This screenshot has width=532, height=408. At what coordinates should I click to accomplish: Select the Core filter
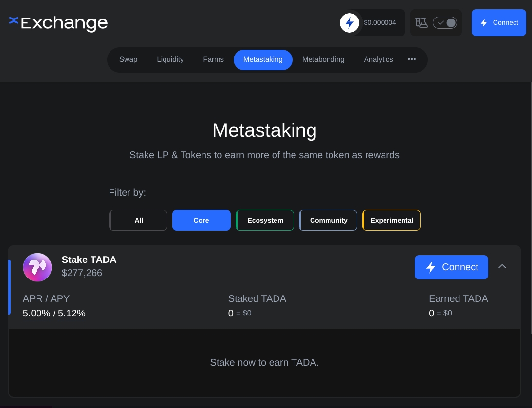coord(202,220)
